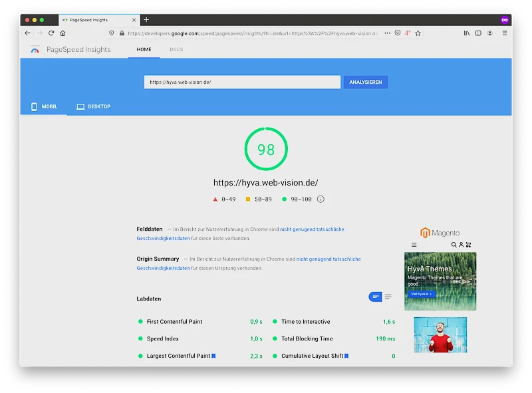This screenshot has height=393, width=532.
Task: Click the URL input field with hyva.web-vision.de
Action: pos(242,82)
